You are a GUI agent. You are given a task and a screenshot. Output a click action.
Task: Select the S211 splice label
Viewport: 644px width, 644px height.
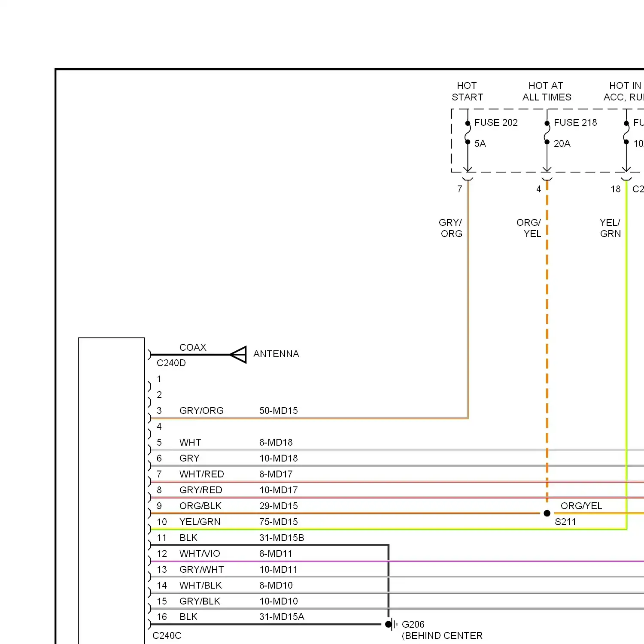pyautogui.click(x=565, y=522)
